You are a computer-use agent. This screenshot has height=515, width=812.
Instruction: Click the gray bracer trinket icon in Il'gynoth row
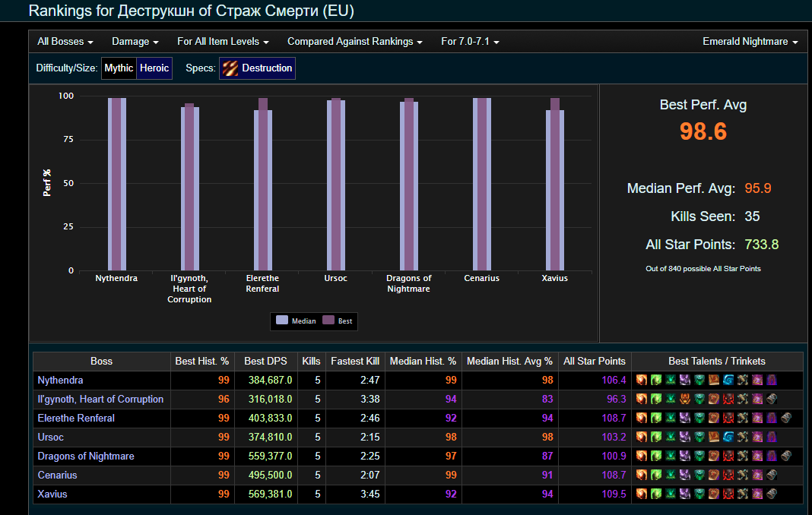click(772, 399)
